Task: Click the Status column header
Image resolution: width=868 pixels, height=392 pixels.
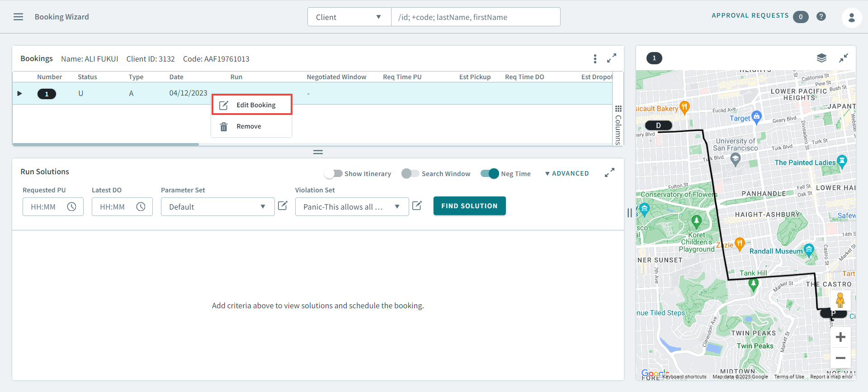Action: [87, 77]
